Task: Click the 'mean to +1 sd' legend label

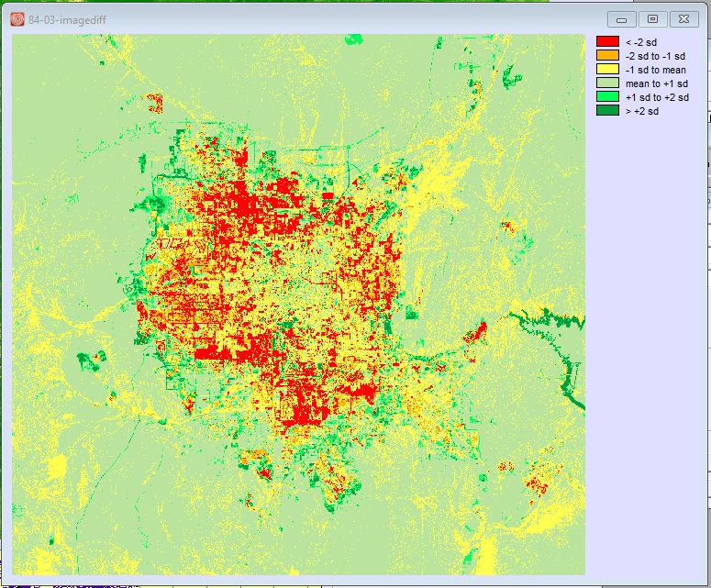Action: (657, 83)
